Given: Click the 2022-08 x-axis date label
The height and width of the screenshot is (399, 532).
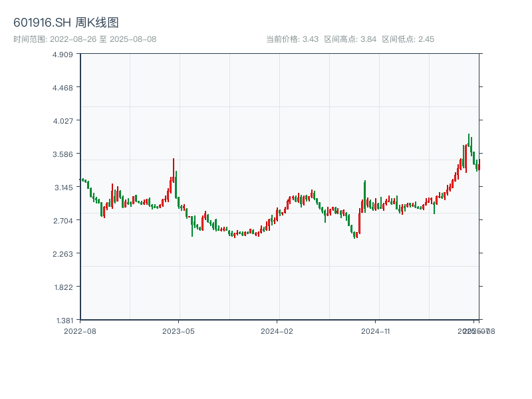Looking at the screenshot, I should click(80, 331).
